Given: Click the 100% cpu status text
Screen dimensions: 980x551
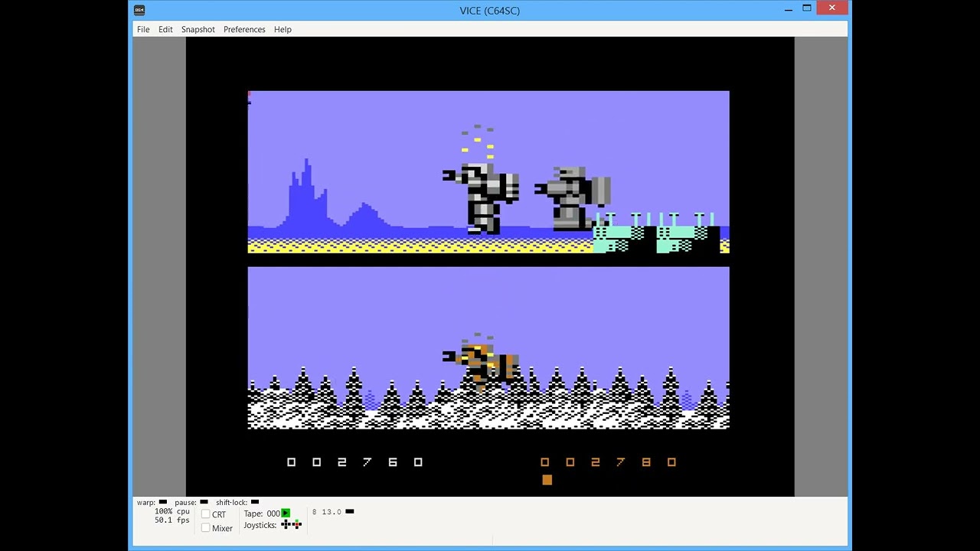Looking at the screenshot, I should [x=171, y=511].
